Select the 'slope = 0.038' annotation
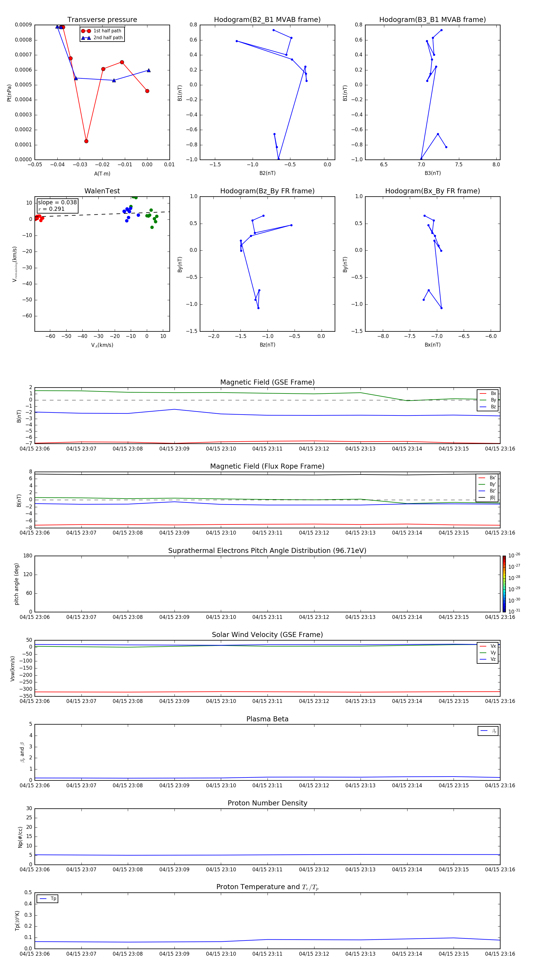This screenshot has width=535, height=980. pyautogui.click(x=57, y=203)
